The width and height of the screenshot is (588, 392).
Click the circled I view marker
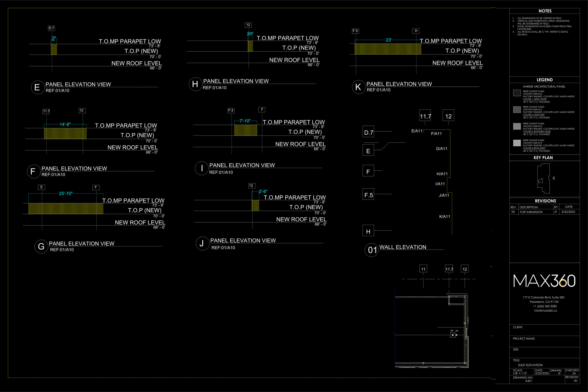pyautogui.click(x=202, y=168)
